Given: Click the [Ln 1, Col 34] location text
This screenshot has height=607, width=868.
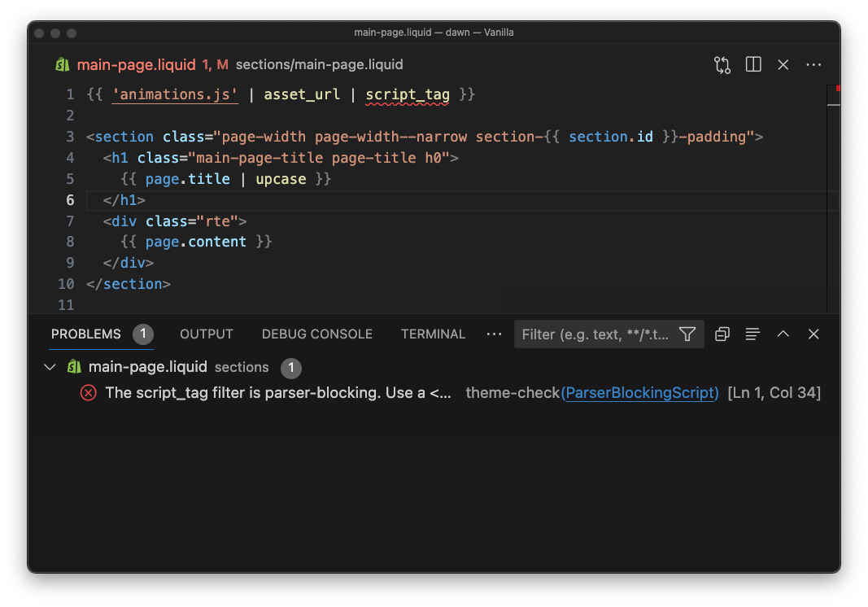Looking at the screenshot, I should pos(774,393).
